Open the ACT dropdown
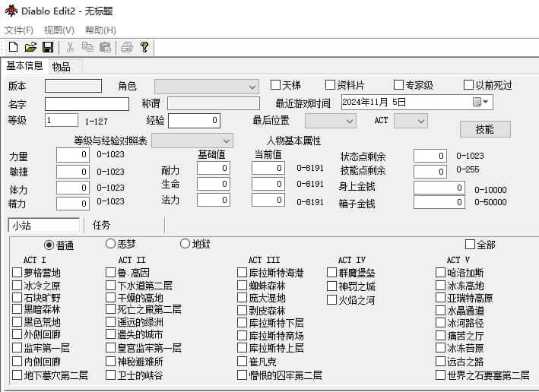The height and width of the screenshot is (392, 539). (411, 121)
